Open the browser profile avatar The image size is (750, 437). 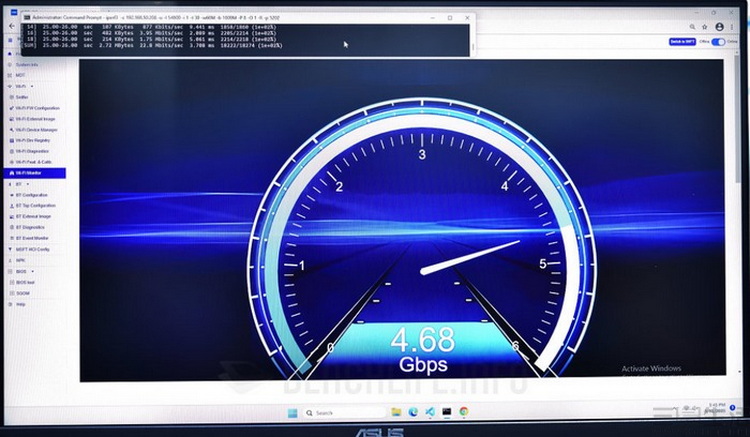click(x=719, y=27)
